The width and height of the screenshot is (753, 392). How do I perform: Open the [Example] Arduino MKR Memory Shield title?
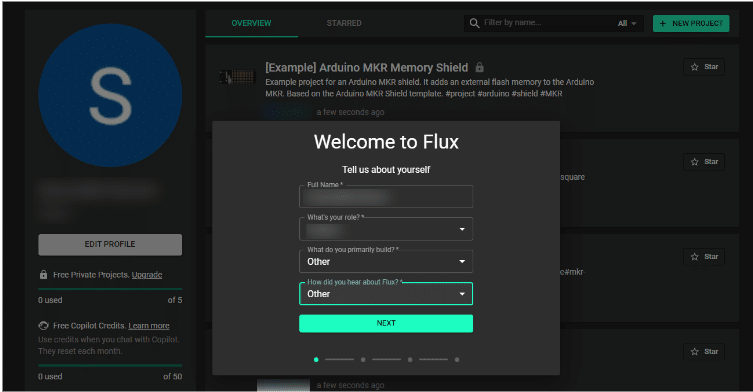[x=366, y=68]
